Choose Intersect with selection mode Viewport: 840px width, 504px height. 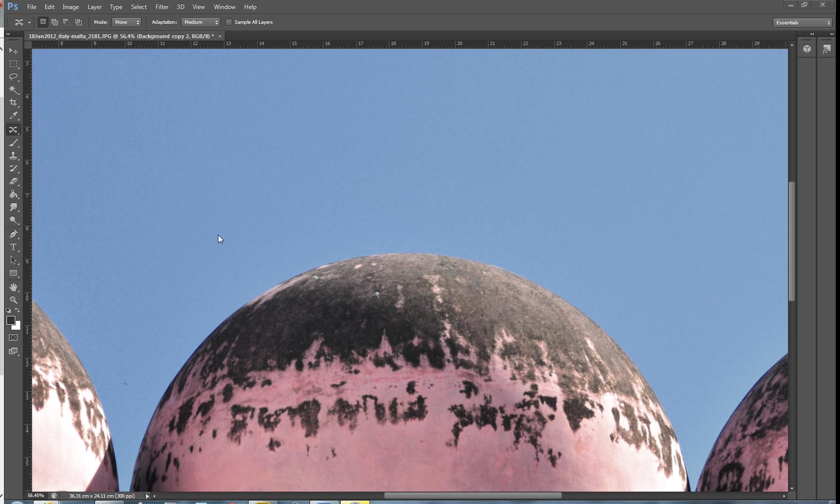pos(78,22)
